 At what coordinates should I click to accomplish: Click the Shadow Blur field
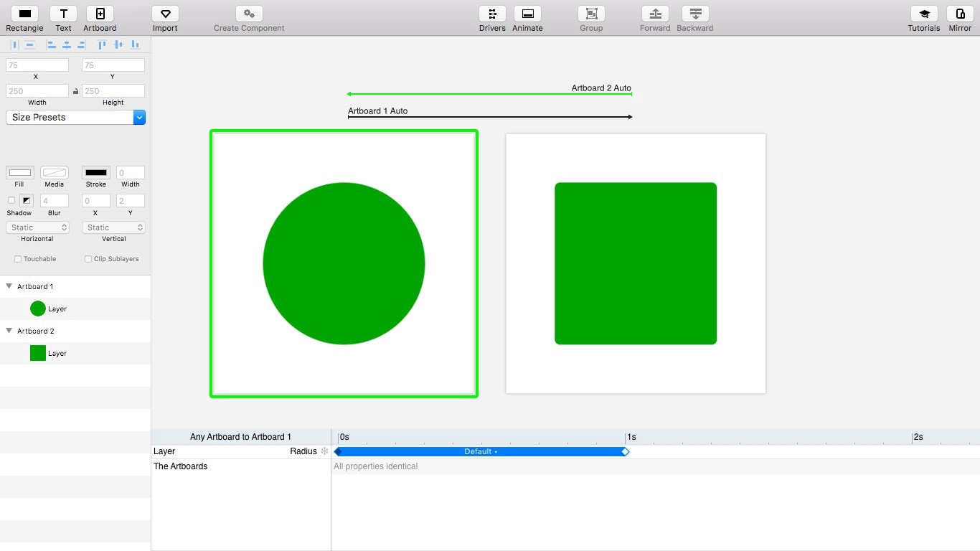55,201
